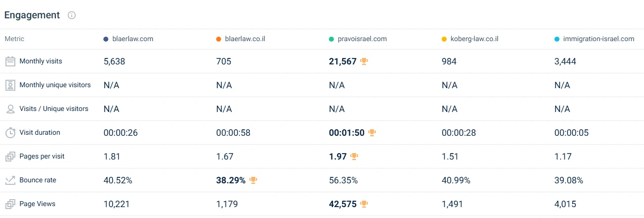Screen dimensions: 644x218
Task: Click the Engagement info icon
Action: coord(72,15)
